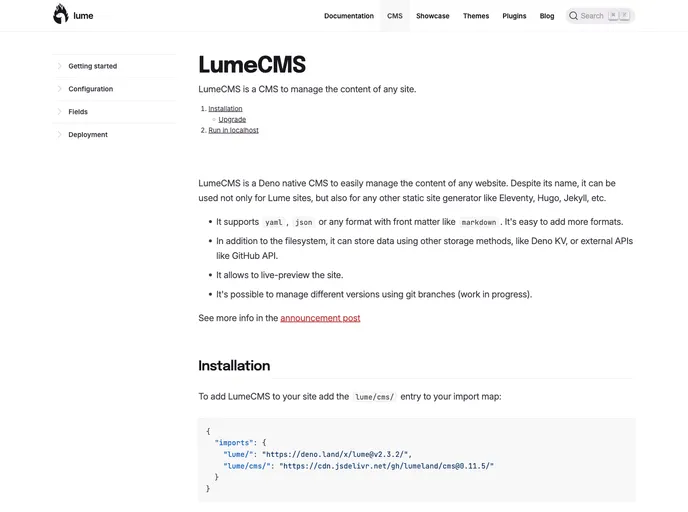688x512 pixels.
Task: Click the inline json code label
Action: click(x=304, y=222)
